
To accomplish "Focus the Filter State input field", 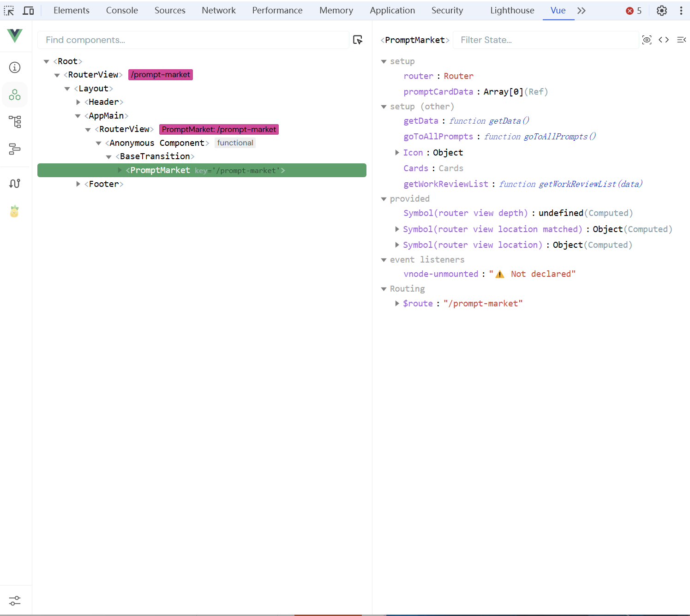I will coord(546,40).
